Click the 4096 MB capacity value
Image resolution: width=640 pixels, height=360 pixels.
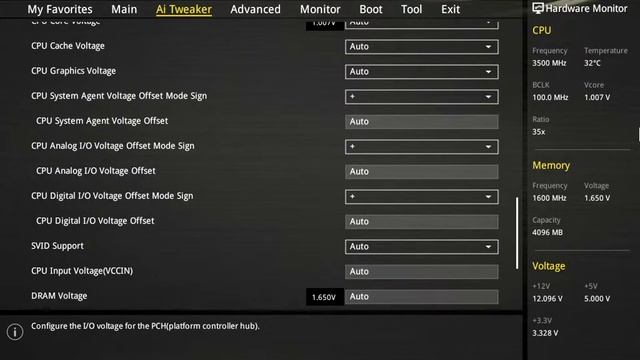coord(547,232)
